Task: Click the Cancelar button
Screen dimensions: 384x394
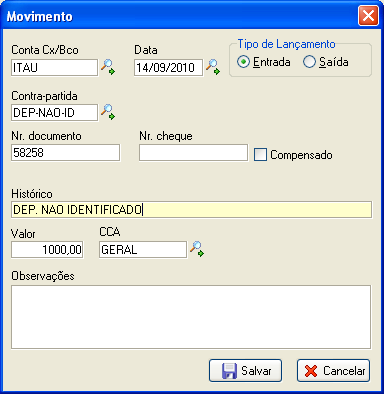Action: pos(333,371)
